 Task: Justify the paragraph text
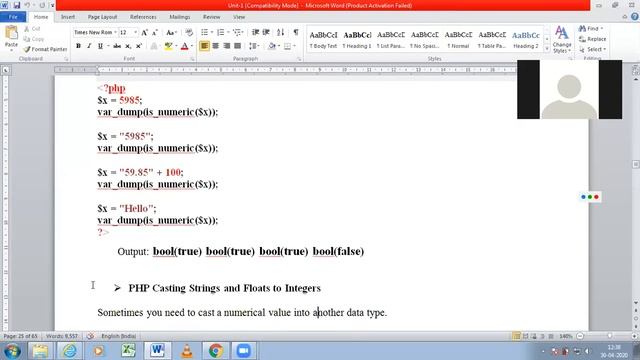tap(238, 46)
